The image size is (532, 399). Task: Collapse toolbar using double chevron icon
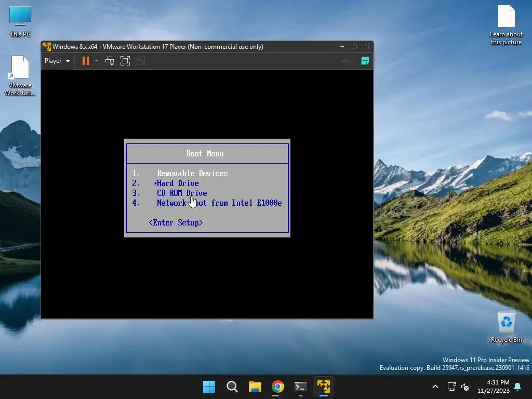click(345, 61)
